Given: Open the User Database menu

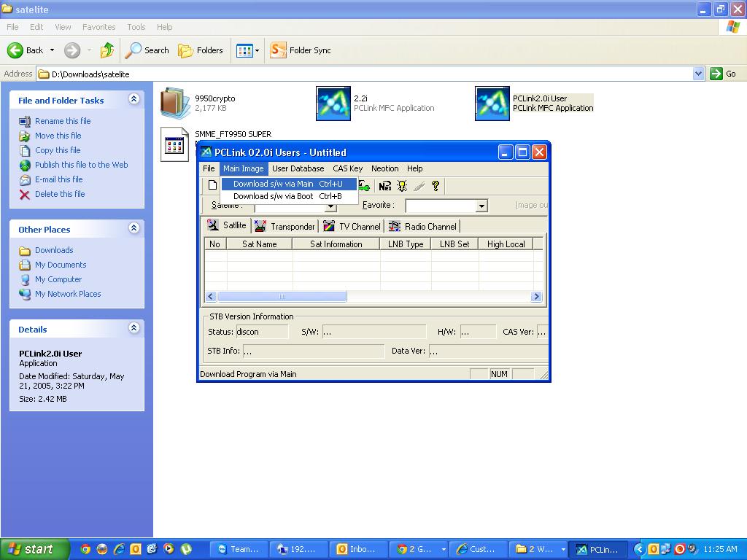Looking at the screenshot, I should 298,168.
